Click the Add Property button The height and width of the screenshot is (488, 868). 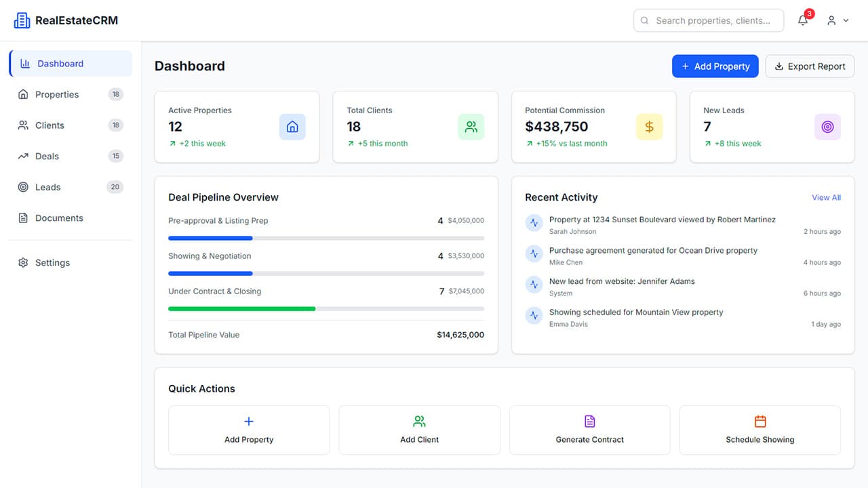715,66
